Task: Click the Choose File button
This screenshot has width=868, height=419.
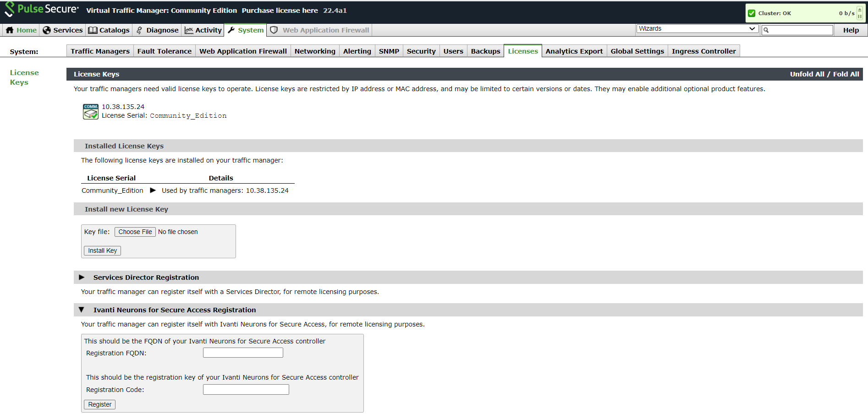Action: click(135, 232)
